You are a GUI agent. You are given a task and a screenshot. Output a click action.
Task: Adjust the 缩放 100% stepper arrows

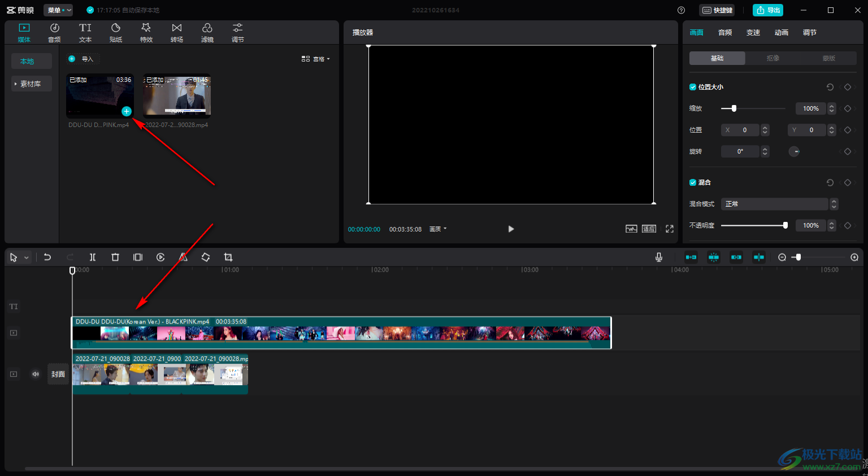point(832,108)
